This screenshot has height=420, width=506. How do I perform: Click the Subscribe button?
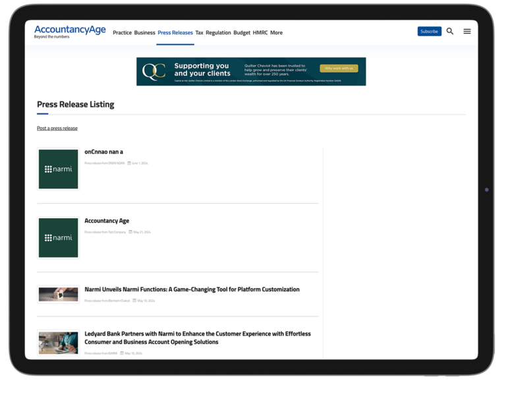[430, 31]
